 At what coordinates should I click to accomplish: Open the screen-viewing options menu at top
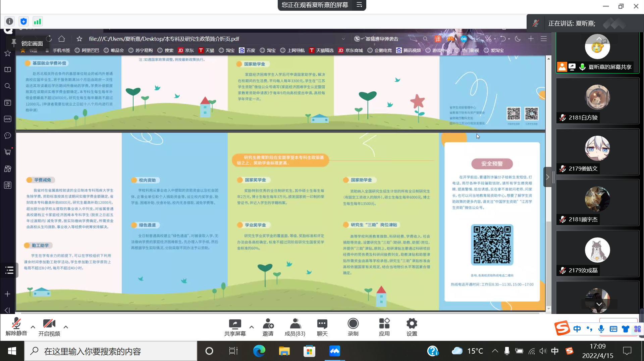pos(359,5)
